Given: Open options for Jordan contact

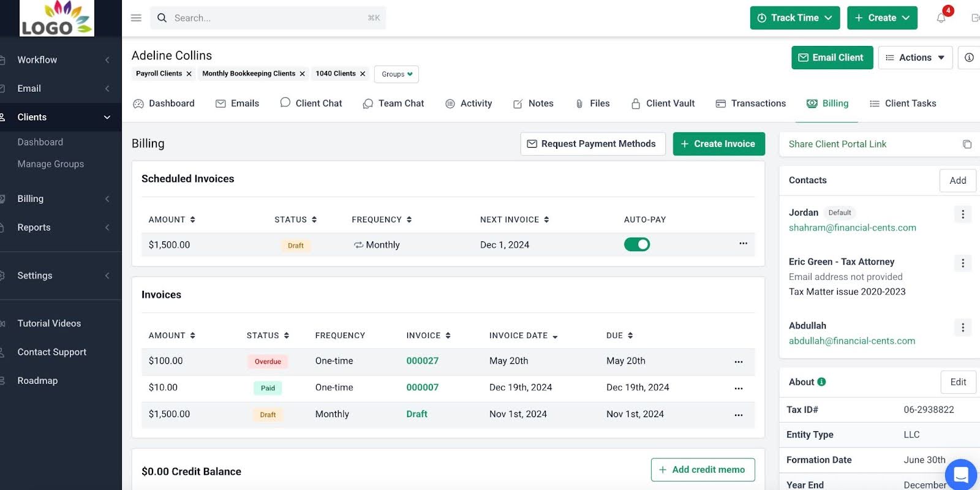Looking at the screenshot, I should point(963,214).
